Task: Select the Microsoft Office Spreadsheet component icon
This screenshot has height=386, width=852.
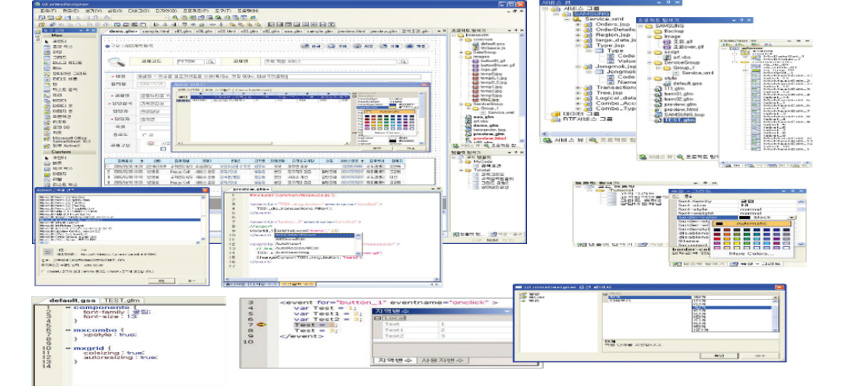Action: coord(47,139)
